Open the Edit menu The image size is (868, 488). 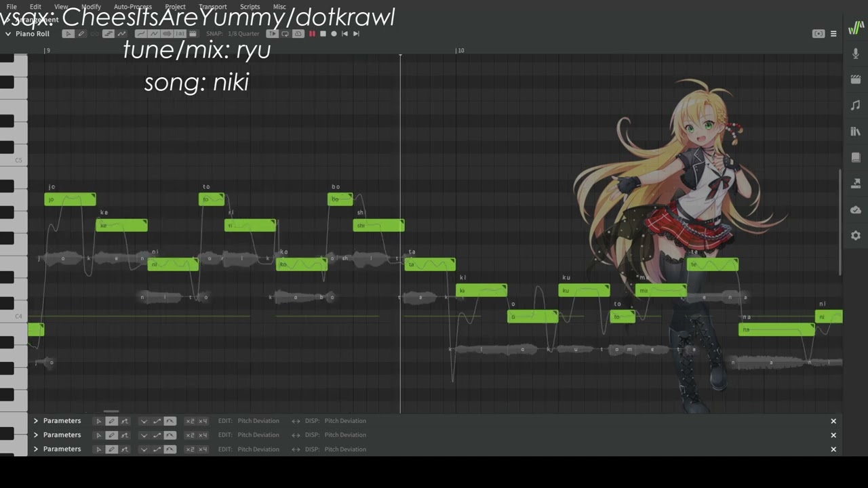coord(35,7)
